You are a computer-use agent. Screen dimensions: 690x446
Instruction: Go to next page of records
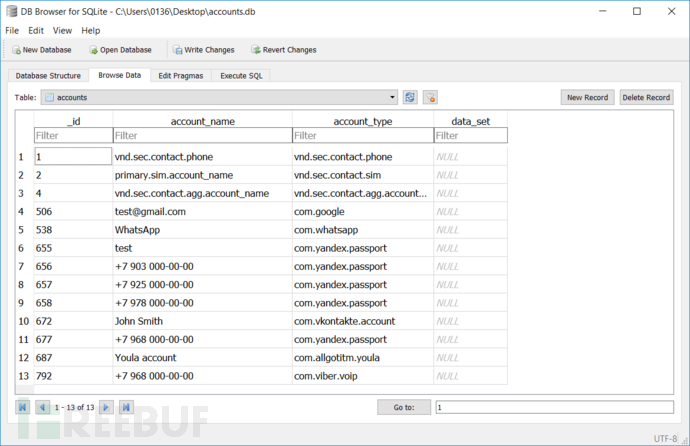point(106,407)
